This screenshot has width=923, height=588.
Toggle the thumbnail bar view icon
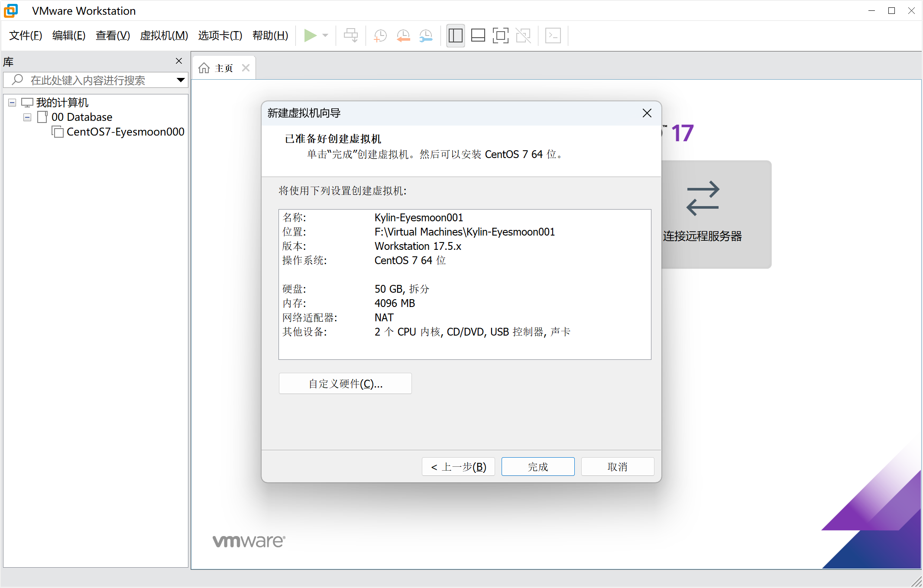click(x=478, y=36)
